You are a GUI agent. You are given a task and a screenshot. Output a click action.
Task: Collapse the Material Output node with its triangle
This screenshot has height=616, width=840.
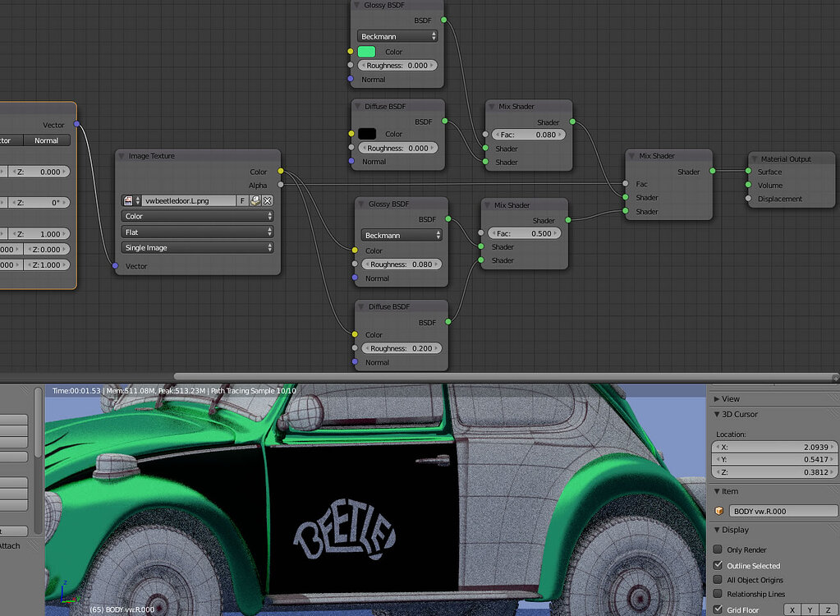(755, 159)
